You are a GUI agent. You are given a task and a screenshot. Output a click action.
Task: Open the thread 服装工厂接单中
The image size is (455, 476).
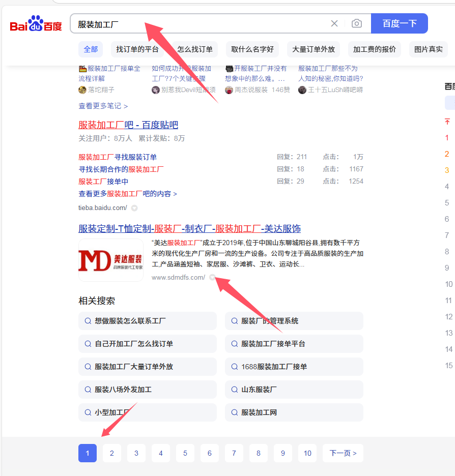pyautogui.click(x=103, y=182)
